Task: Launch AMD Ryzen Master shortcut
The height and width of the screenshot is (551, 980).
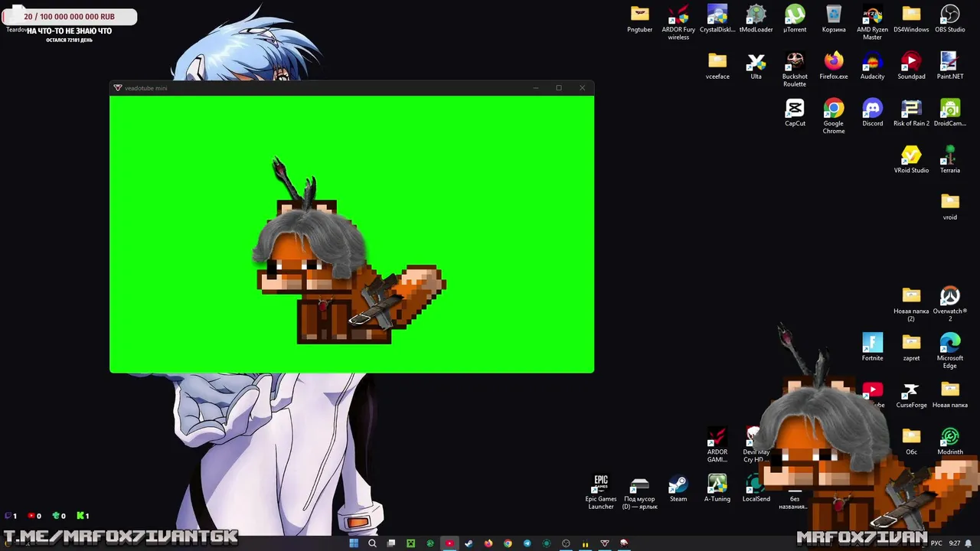Action: (872, 23)
